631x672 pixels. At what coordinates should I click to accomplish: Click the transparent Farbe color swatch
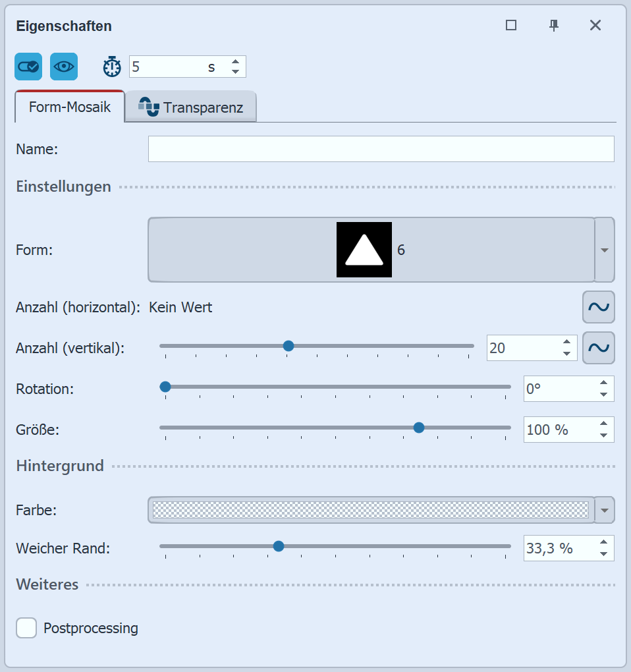coord(370,510)
